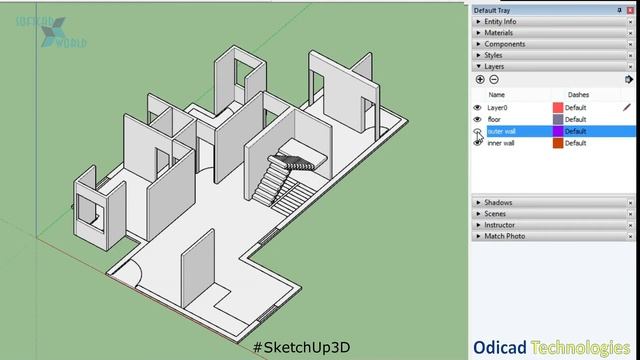640x360 pixels.
Task: Expand the Materials panel
Action: pos(478,33)
